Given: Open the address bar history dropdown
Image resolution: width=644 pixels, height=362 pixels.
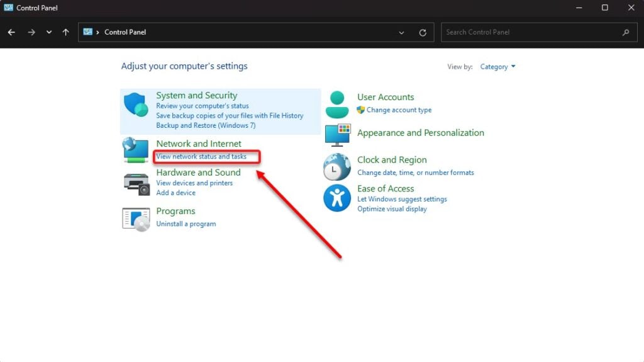Looking at the screenshot, I should [x=402, y=33].
